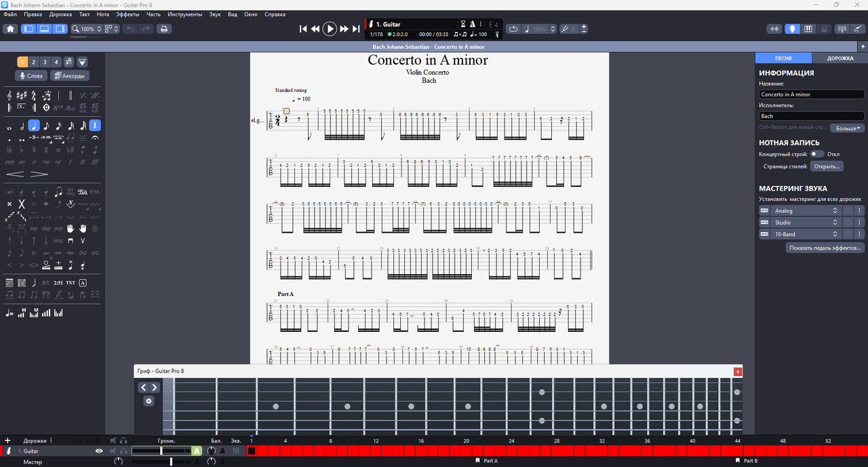The width and height of the screenshot is (868, 467).
Task: Expand the Больше dropdown button
Action: click(x=848, y=128)
